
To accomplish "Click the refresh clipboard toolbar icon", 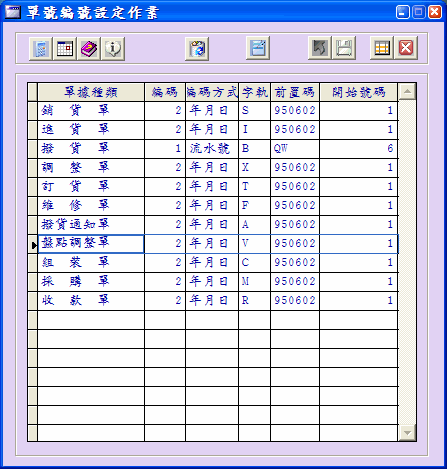I will click(197, 49).
